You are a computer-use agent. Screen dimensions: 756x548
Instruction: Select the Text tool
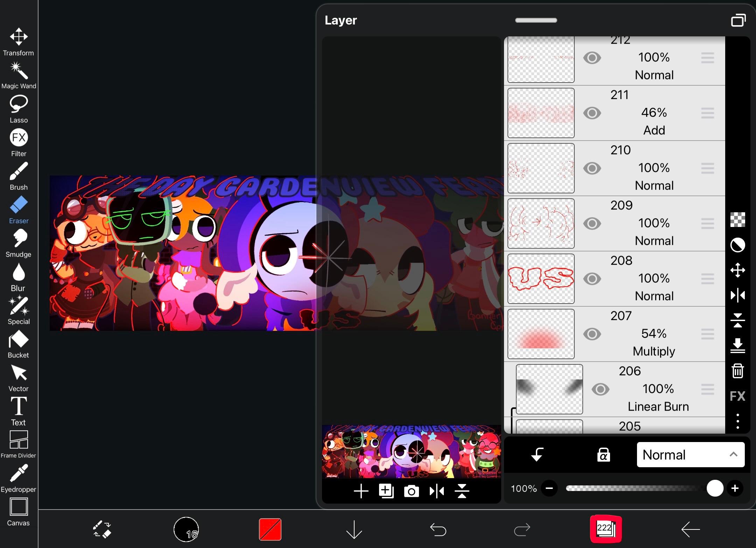click(x=19, y=411)
